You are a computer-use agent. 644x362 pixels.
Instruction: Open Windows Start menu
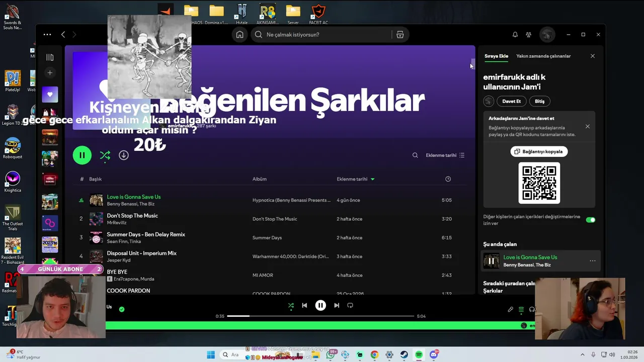coord(211,354)
